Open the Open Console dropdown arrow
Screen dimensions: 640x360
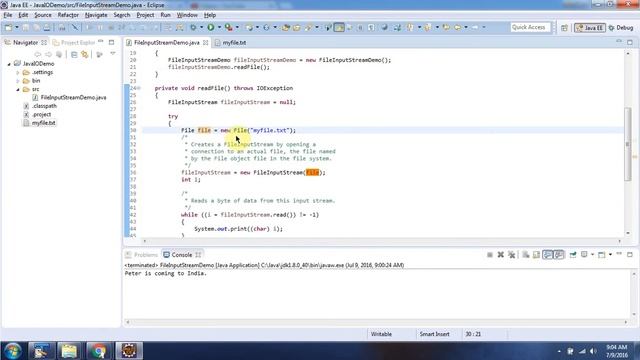(x=610, y=255)
